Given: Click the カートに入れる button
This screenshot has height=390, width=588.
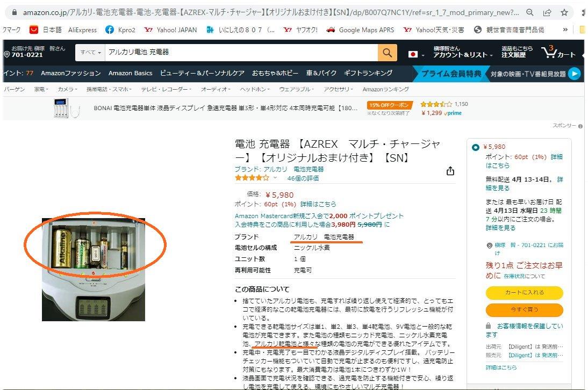Looking at the screenshot, I should point(524,293).
